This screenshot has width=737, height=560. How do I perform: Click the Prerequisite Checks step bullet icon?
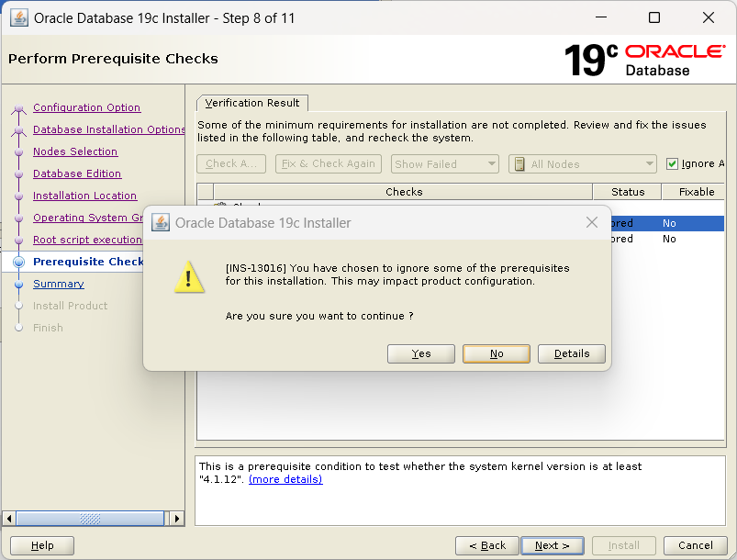click(18, 262)
